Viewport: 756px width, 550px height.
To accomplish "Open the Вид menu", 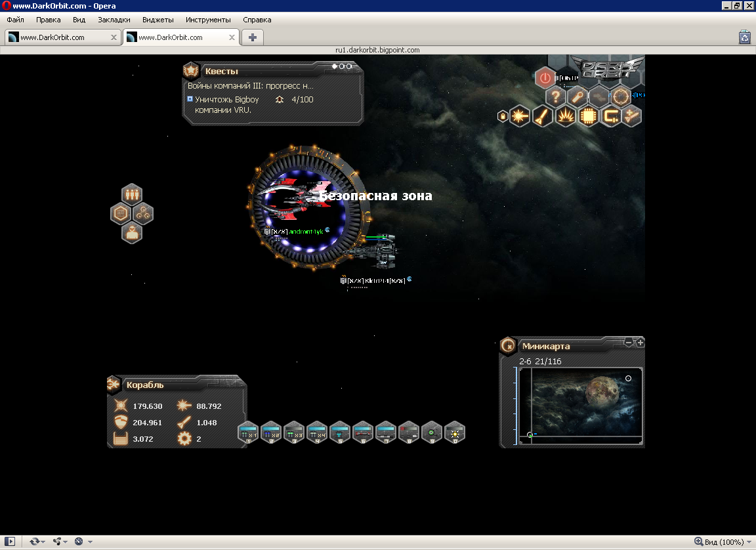I will (79, 20).
